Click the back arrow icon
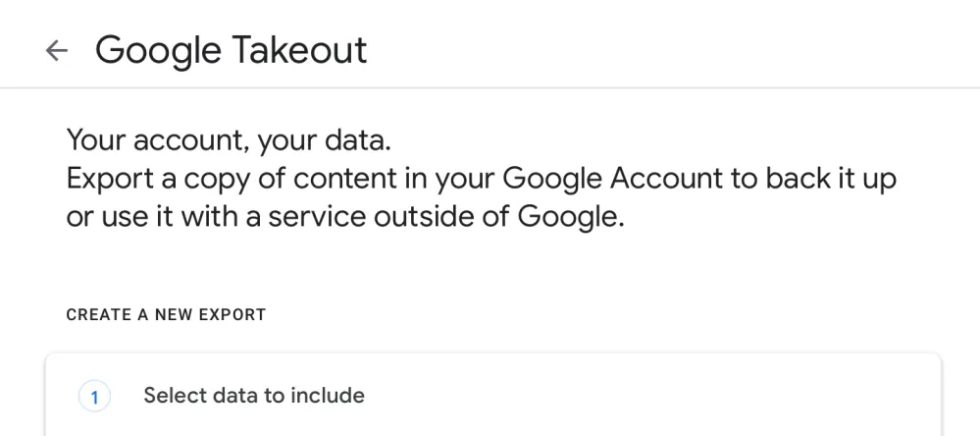Screen dimensions: 980x436 pos(57,51)
